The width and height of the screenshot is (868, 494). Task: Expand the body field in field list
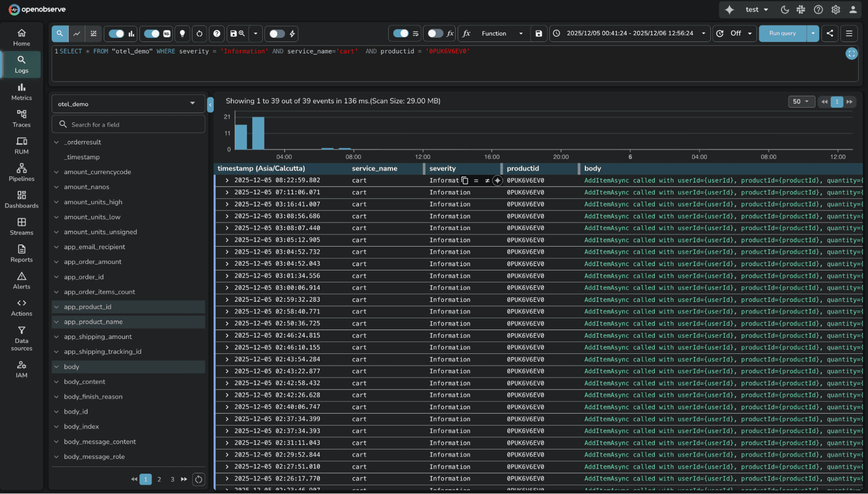click(x=57, y=367)
